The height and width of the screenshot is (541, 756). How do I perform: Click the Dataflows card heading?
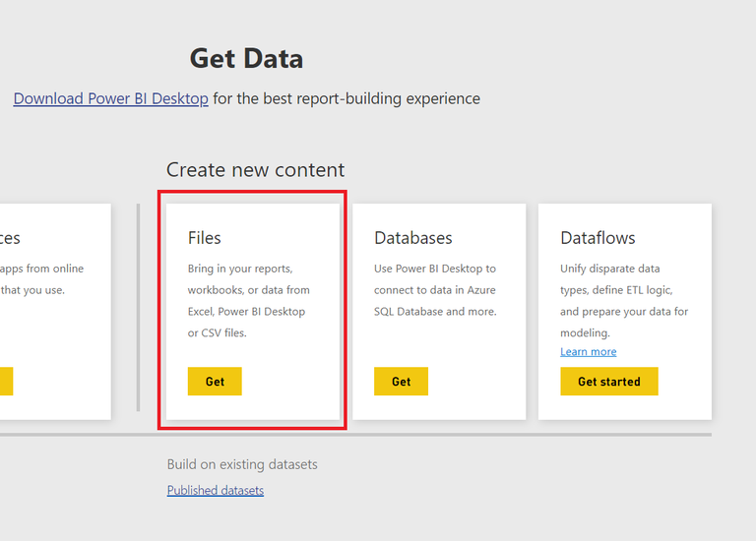598,238
